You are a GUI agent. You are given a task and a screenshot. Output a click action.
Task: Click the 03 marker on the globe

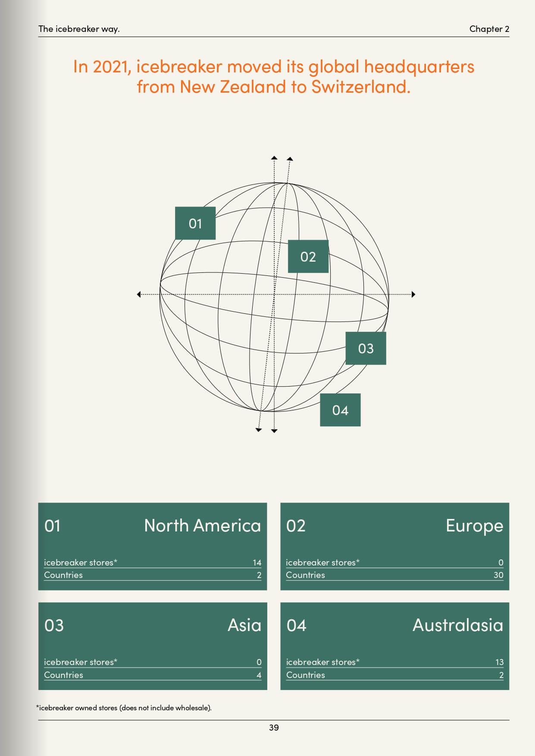click(366, 348)
